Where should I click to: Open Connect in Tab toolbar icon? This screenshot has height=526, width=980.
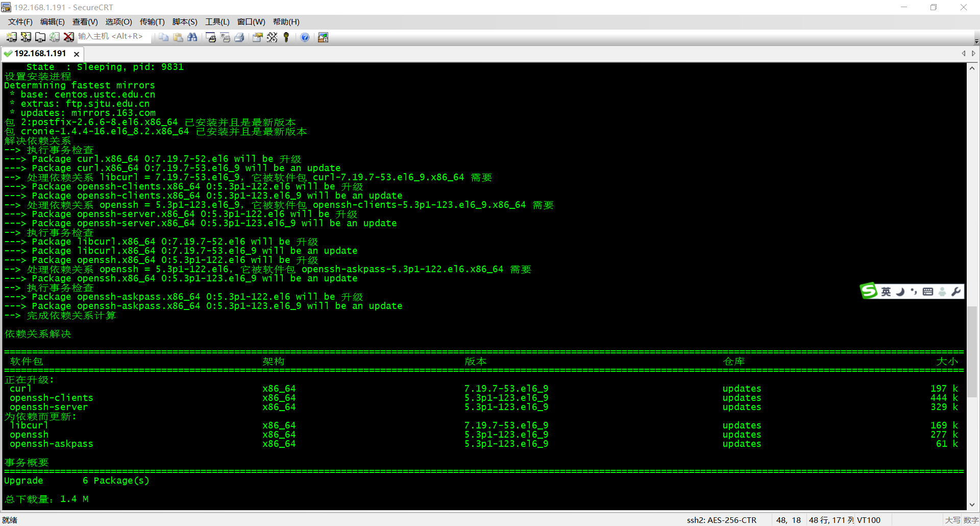40,37
